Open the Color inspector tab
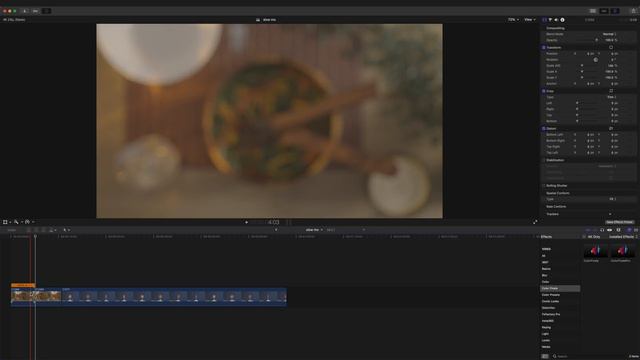Screen dimensions: 640x360 click(550, 20)
